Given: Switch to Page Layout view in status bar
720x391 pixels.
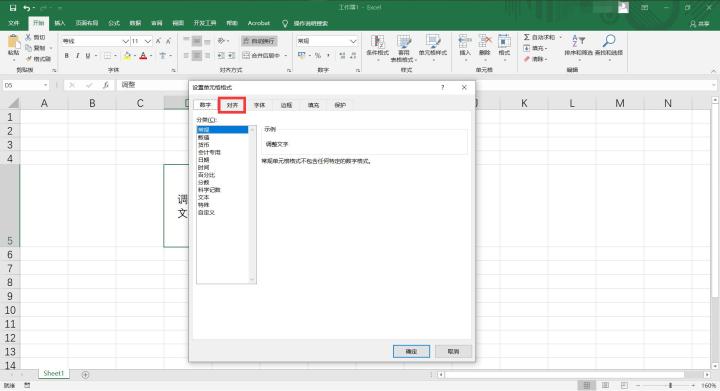Looking at the screenshot, I should (605, 385).
